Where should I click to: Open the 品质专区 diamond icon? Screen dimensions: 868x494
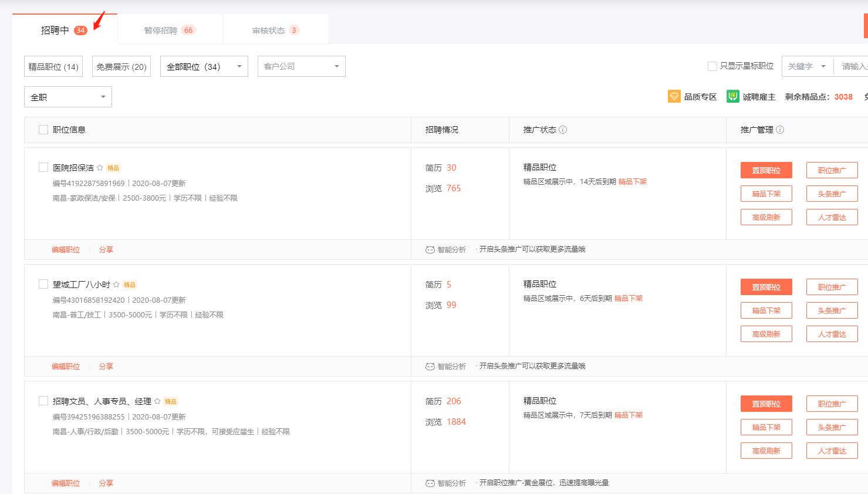(674, 96)
